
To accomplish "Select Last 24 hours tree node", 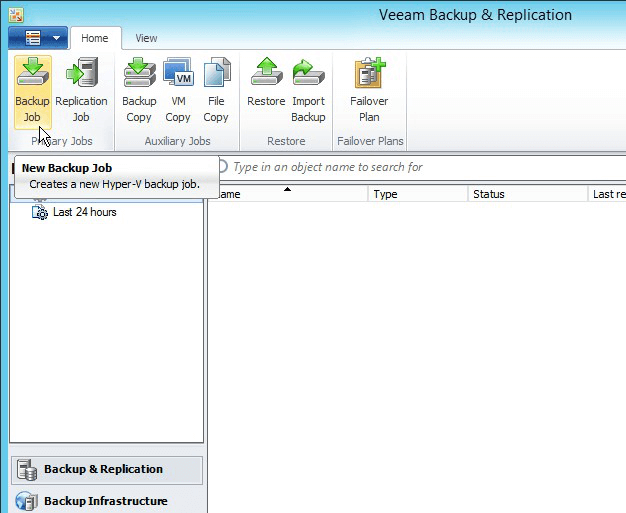I will click(84, 212).
